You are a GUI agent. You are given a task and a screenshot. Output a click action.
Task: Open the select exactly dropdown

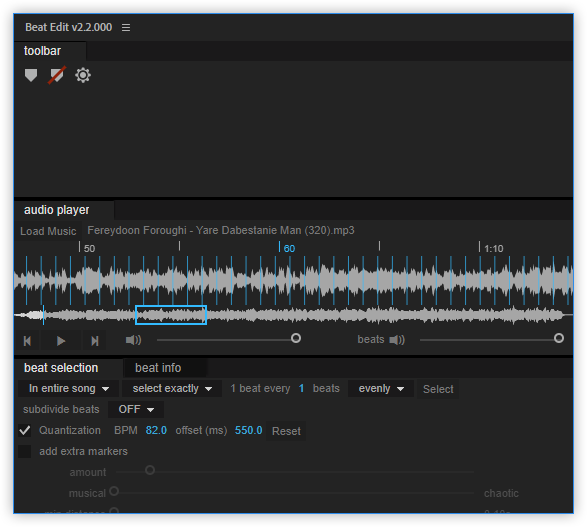(172, 389)
